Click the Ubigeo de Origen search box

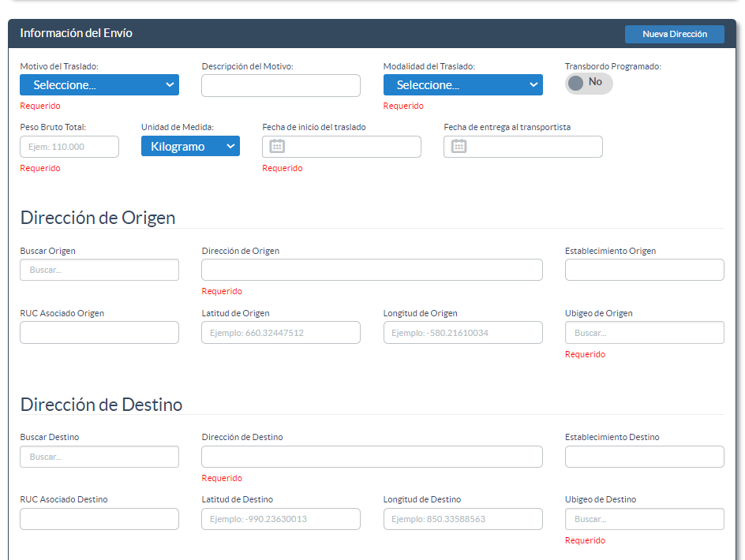click(644, 333)
